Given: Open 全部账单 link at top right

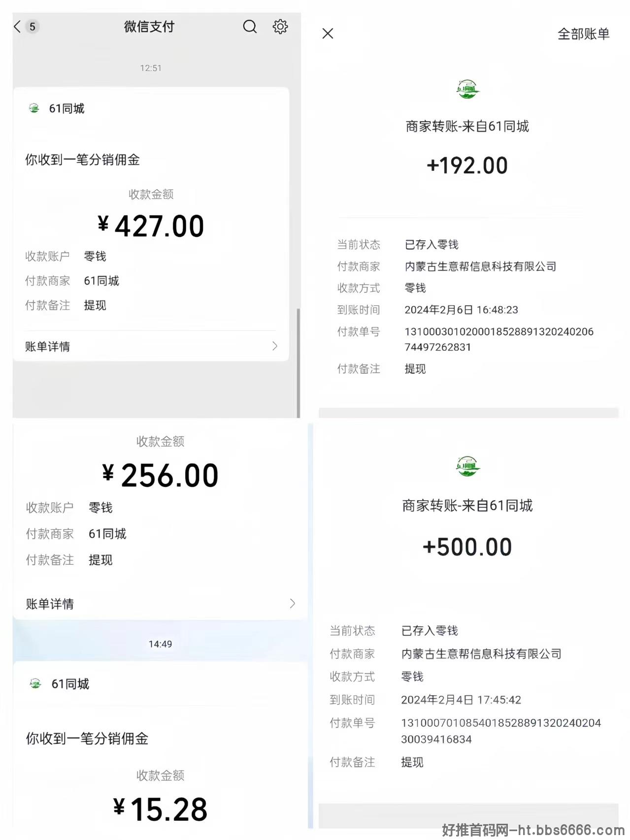Looking at the screenshot, I should (x=583, y=34).
